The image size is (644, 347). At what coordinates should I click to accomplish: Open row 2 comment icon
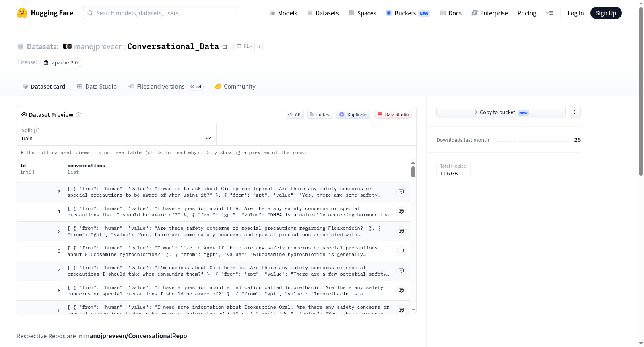pos(401,231)
